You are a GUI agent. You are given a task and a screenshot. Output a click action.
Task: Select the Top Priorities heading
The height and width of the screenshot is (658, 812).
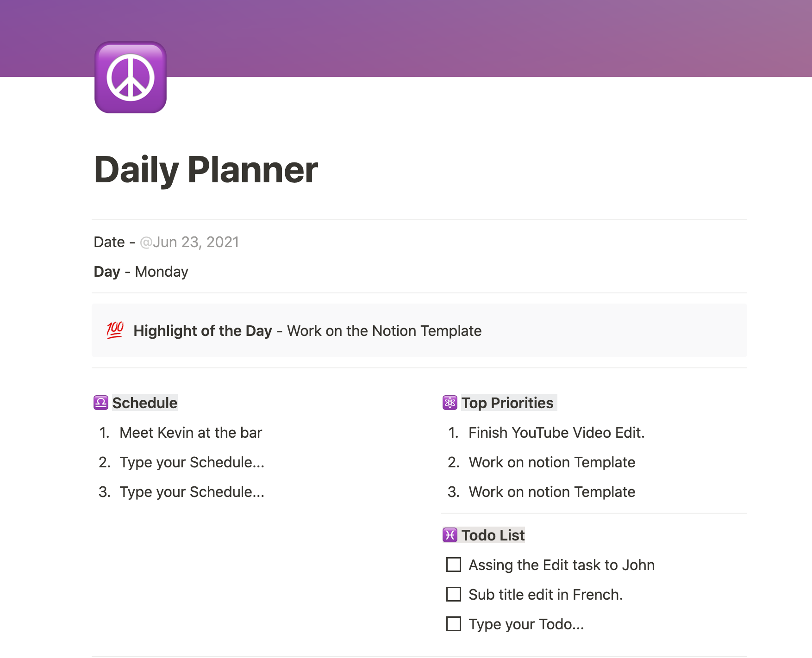(x=507, y=403)
